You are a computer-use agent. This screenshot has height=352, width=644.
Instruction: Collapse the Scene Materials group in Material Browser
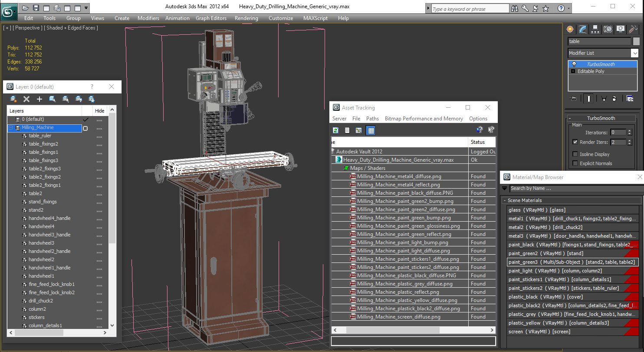coord(505,200)
